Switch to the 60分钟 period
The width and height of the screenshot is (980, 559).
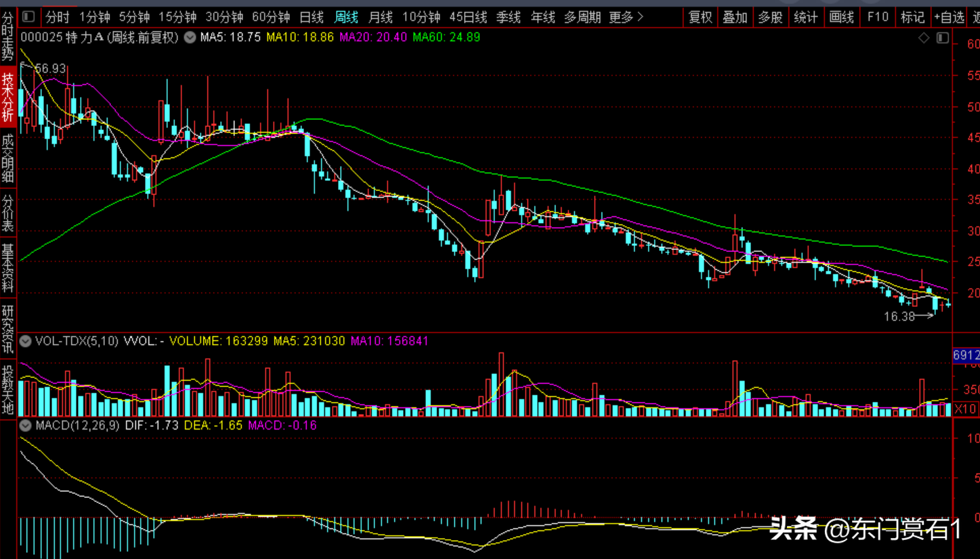coord(270,17)
